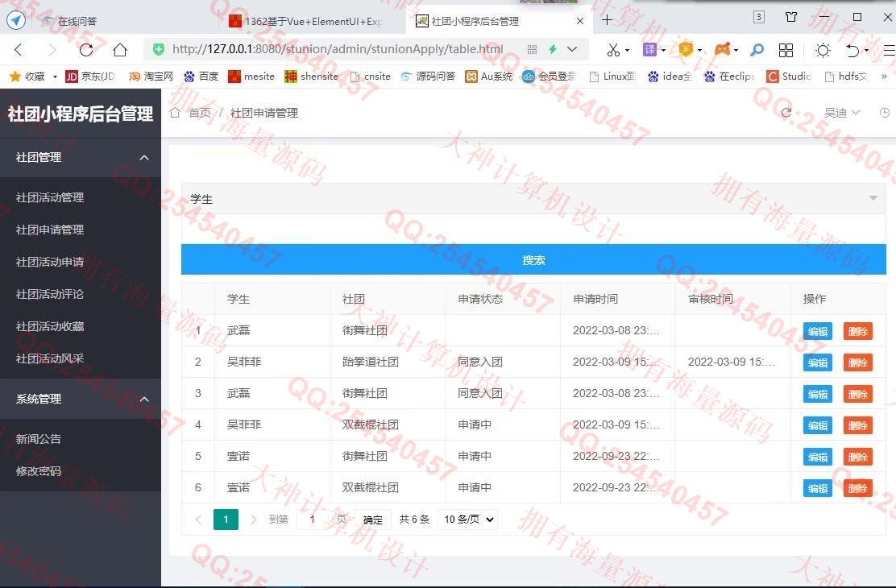
Task: Open the 学生 filter dropdown
Action: pyautogui.click(x=533, y=199)
